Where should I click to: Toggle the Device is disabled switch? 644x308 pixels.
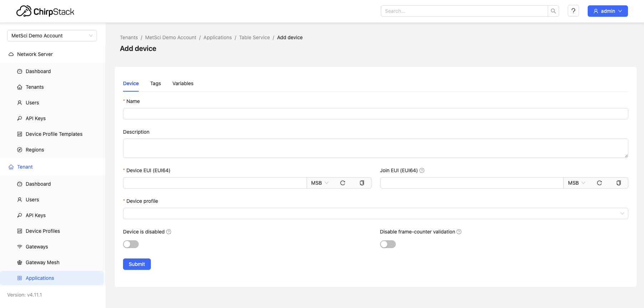coord(131,244)
